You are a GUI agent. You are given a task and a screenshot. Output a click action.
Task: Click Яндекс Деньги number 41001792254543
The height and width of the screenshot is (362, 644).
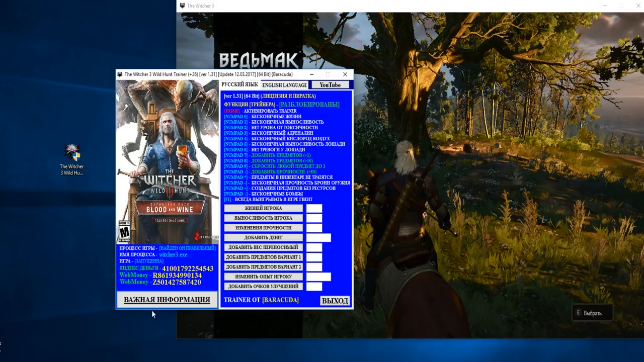(x=188, y=268)
